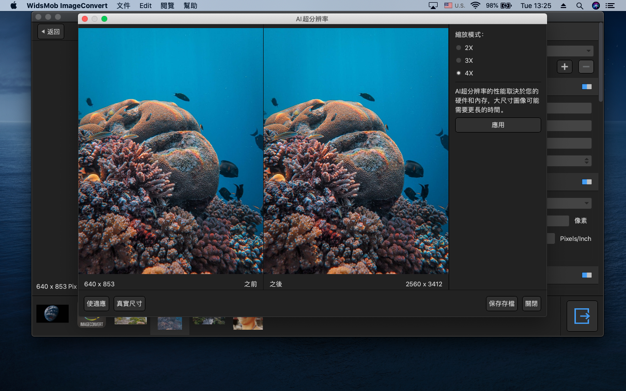Toggle the topmost blue panel switch
Viewport: 626px width, 391px height.
(x=586, y=87)
